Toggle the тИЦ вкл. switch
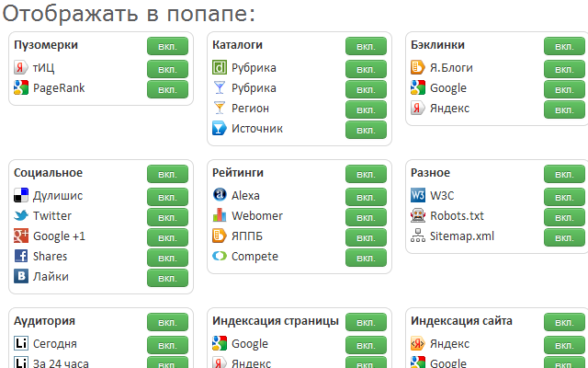This screenshot has height=368, width=588. point(167,69)
